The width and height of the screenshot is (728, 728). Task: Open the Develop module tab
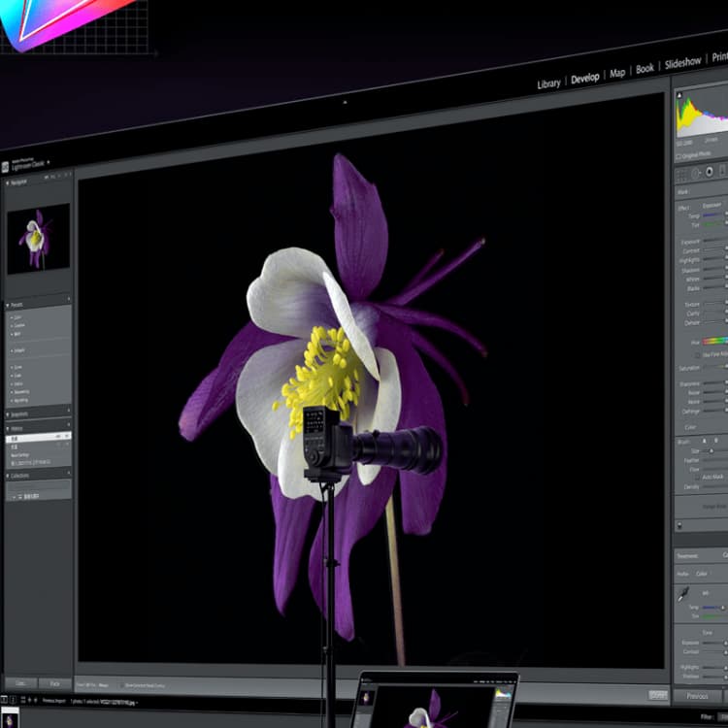(x=585, y=78)
